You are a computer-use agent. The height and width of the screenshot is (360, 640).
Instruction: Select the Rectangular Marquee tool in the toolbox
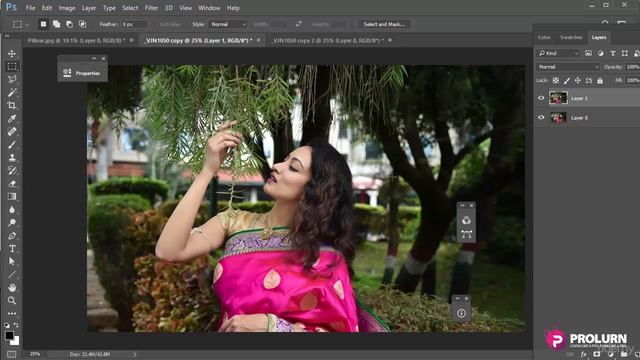12,66
